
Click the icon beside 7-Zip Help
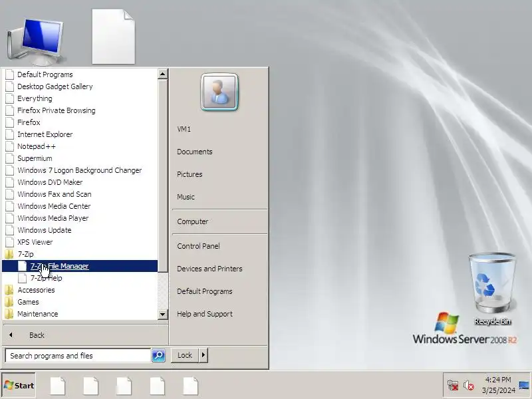tap(23, 278)
